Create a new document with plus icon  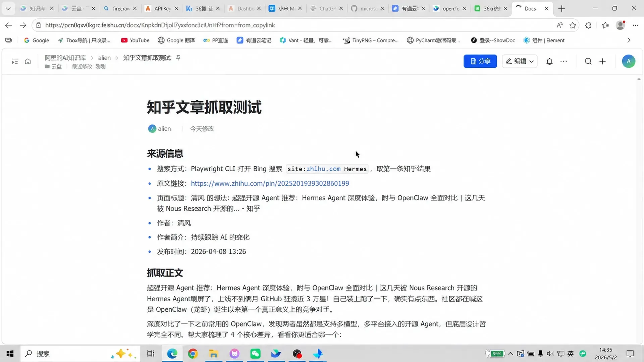tap(603, 61)
